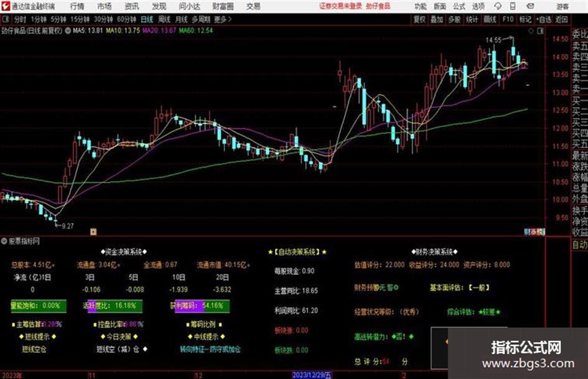Click the MA60: 12.54 indicator value
The image size is (588, 379).
click(196, 30)
